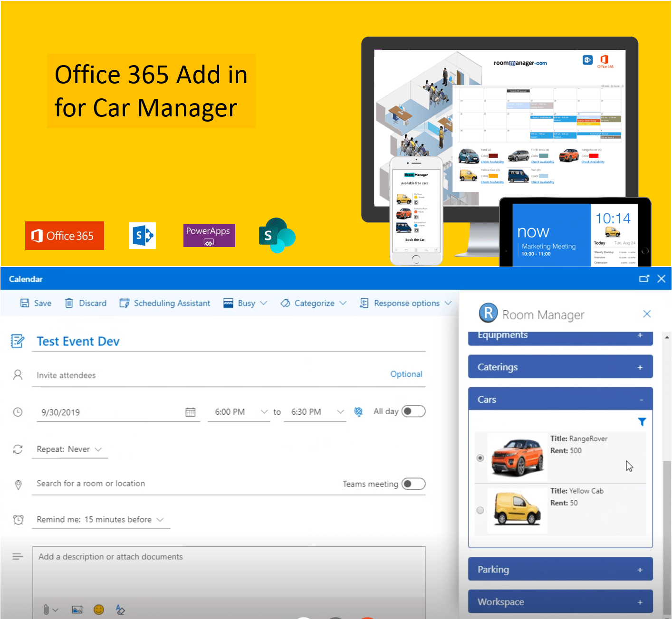Insert an emoji using the smiley icon

click(99, 609)
